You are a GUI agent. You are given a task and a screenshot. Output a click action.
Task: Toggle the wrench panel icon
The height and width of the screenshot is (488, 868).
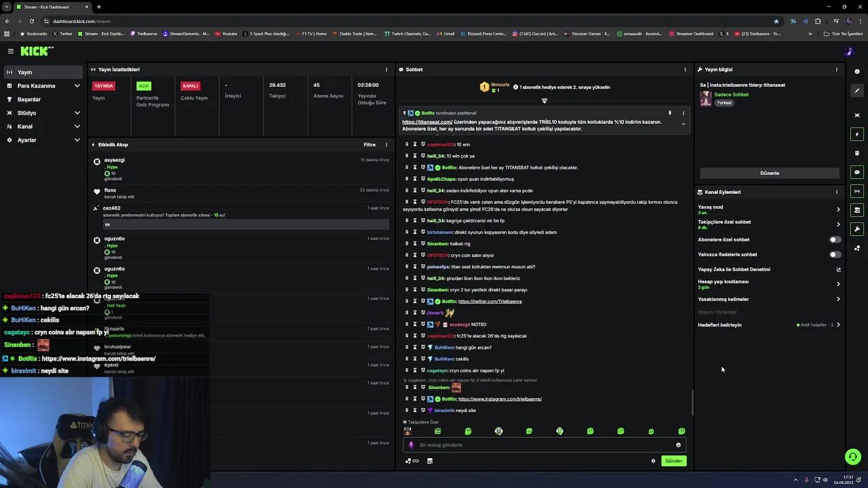(857, 229)
